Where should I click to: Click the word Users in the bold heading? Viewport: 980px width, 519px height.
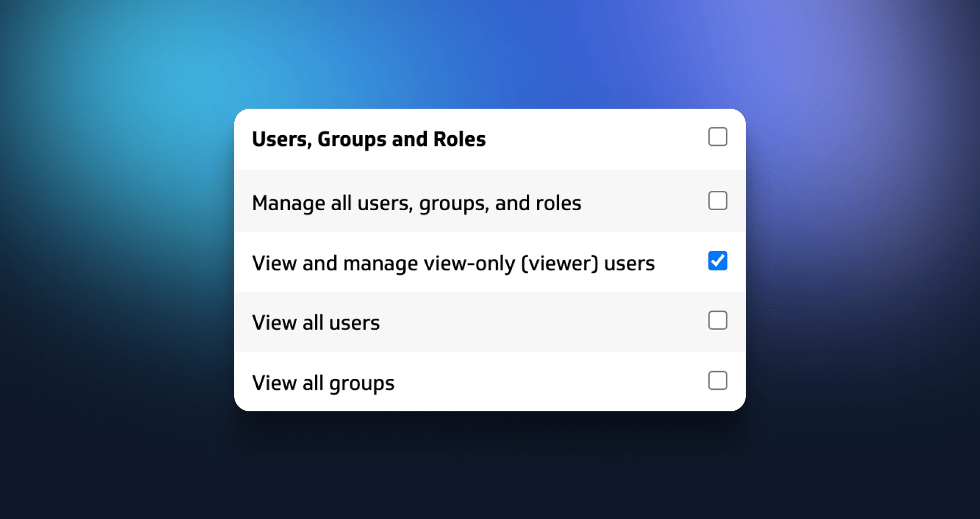pos(281,139)
